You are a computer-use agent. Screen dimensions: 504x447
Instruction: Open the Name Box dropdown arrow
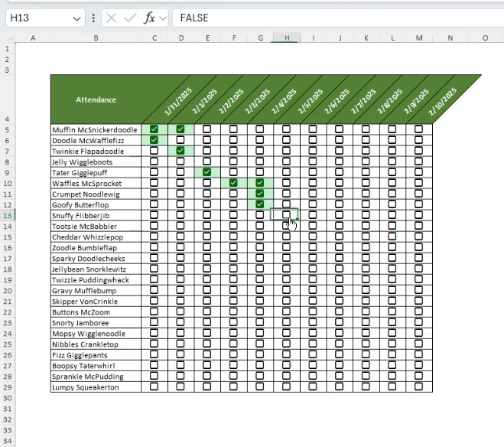click(x=76, y=18)
